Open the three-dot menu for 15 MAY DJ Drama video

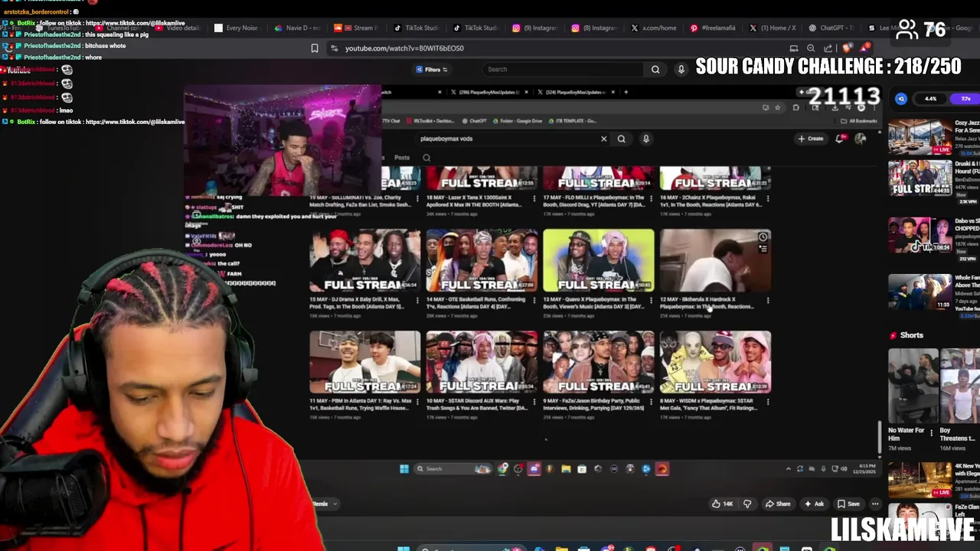pos(417,300)
